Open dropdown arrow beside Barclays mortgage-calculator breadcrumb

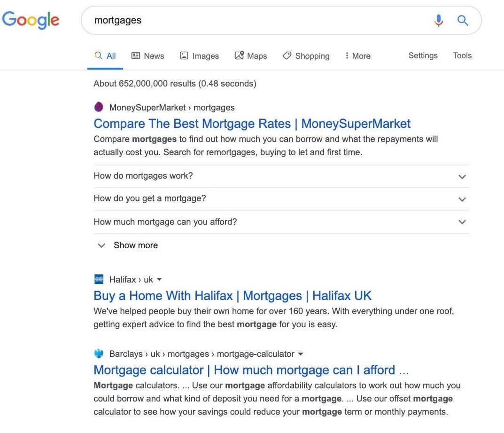click(301, 354)
